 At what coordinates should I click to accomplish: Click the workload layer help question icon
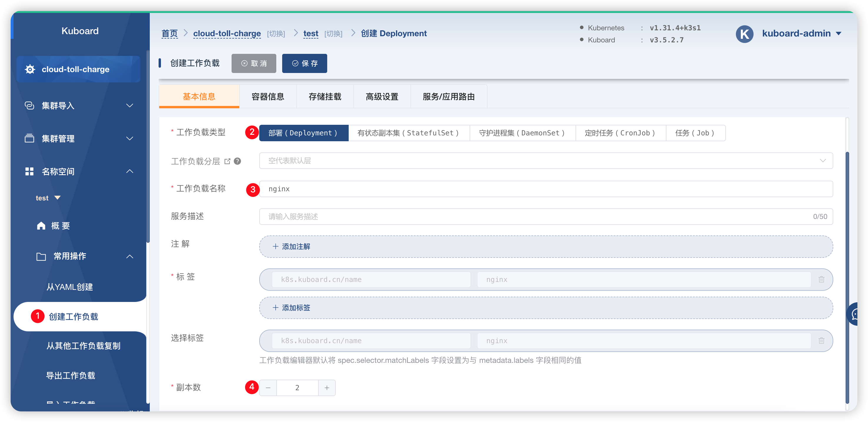[237, 161]
